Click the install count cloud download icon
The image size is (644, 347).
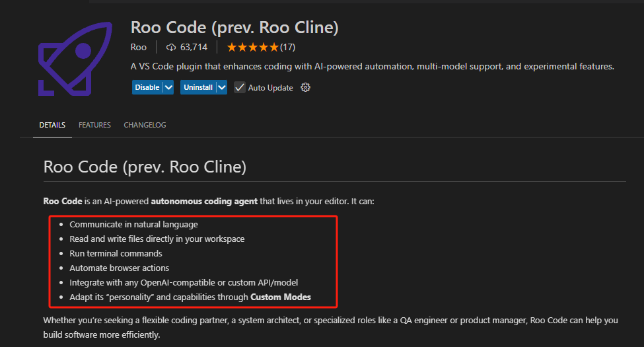click(171, 48)
